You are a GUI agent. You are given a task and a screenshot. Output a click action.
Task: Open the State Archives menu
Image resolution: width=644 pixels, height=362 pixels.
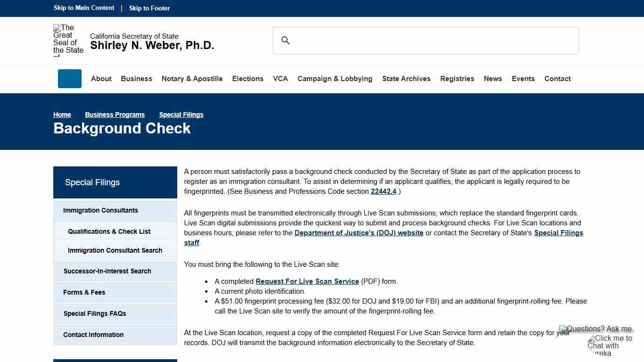click(406, 79)
